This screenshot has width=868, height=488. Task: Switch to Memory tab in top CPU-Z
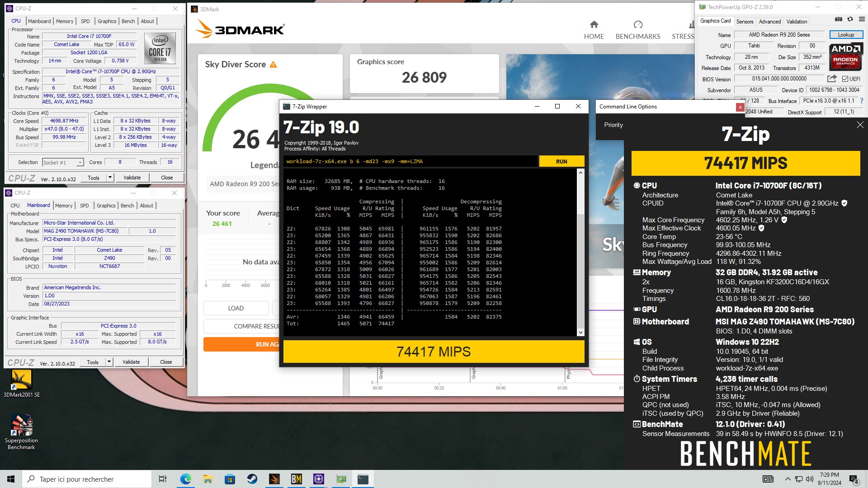[x=65, y=21]
